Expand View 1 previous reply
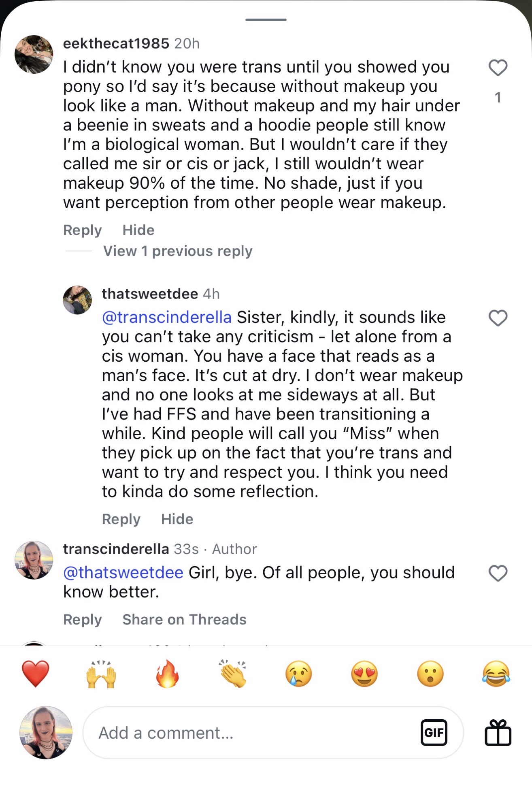The height and width of the screenshot is (810, 532). [178, 251]
